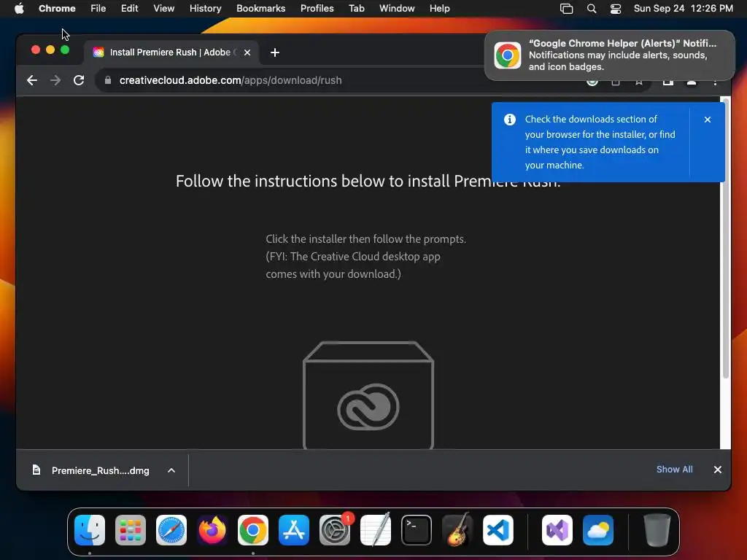Dismiss the blue downloads info banner
Viewport: 747px width, 560px height.
[x=708, y=120]
